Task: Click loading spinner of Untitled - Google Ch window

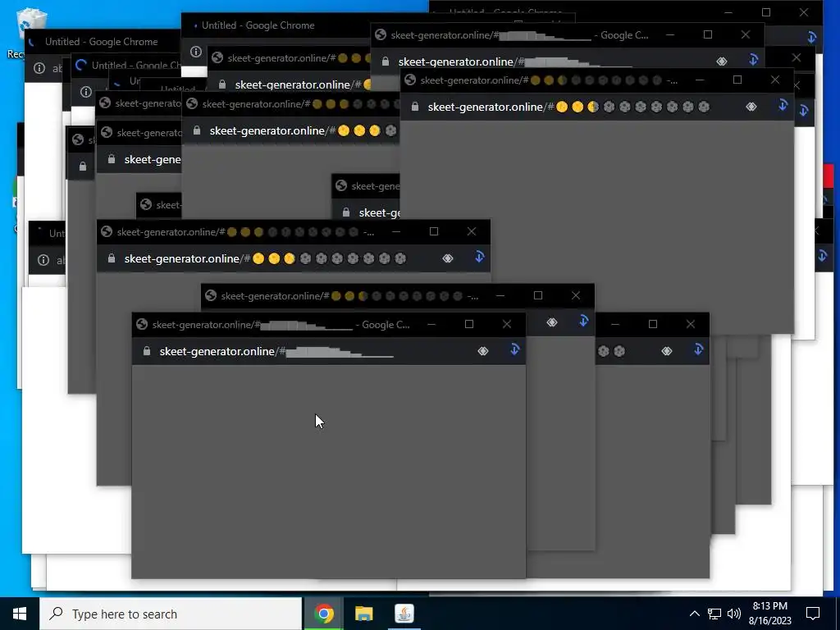Action: tap(81, 66)
